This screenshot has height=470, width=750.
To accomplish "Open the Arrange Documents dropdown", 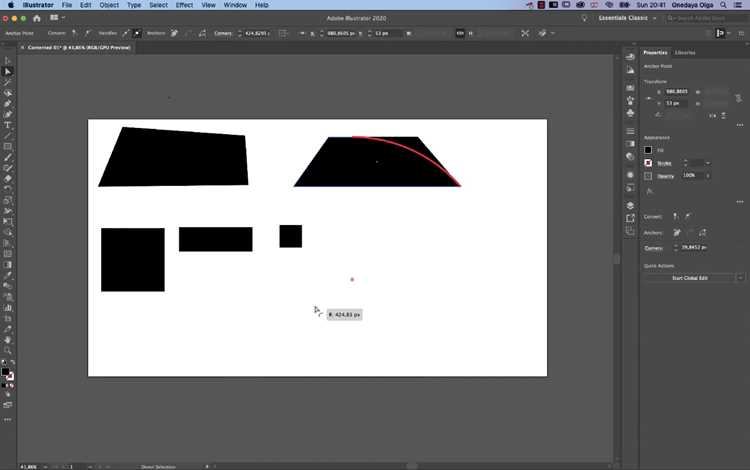I will (57, 18).
